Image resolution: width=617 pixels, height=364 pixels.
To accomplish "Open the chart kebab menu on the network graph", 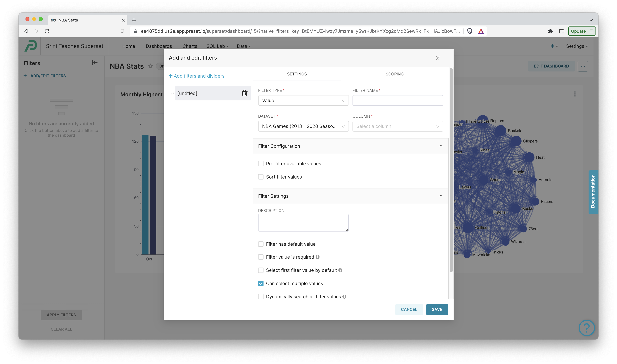I will pyautogui.click(x=575, y=94).
